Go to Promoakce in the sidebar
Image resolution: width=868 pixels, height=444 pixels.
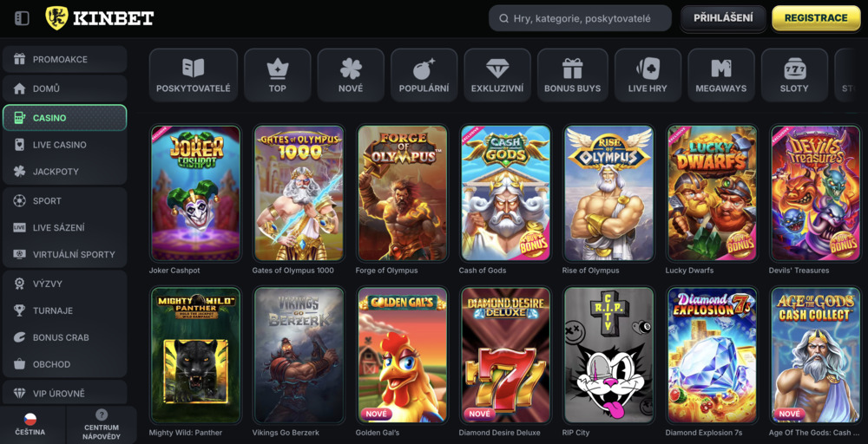(64, 60)
